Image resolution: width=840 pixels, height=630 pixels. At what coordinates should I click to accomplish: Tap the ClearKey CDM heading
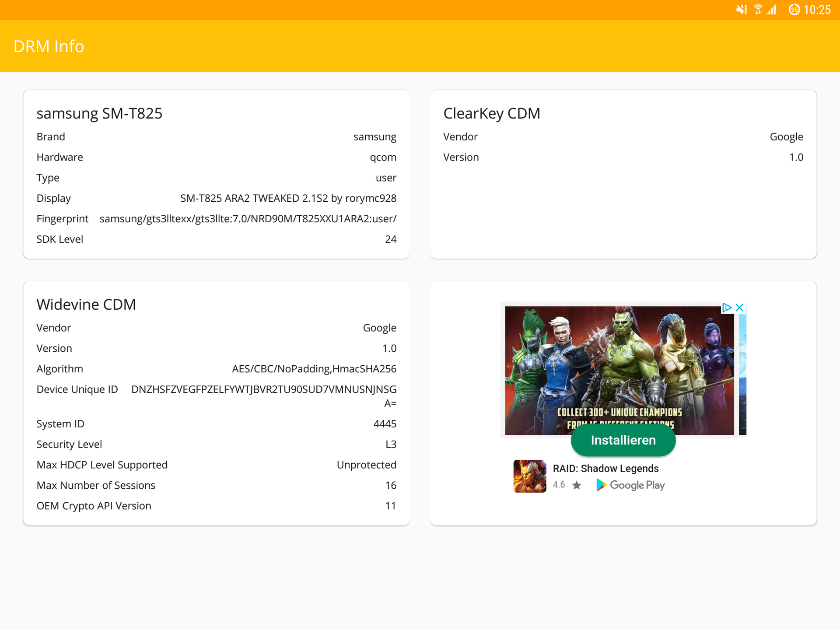coord(492,113)
